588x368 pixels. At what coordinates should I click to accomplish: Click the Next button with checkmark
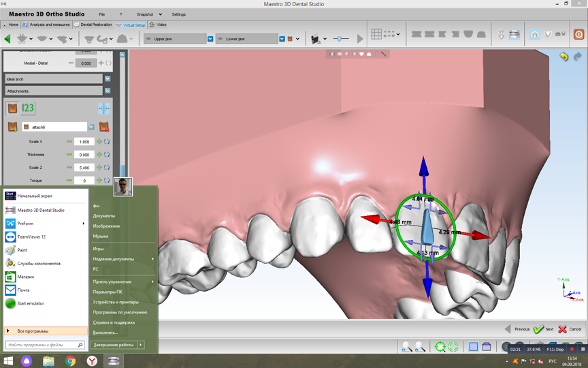[x=544, y=329]
